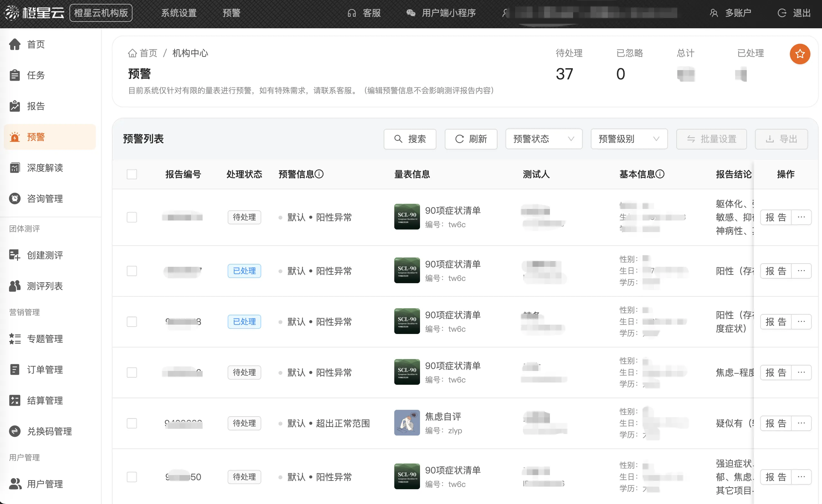The width and height of the screenshot is (822, 504).
Task: Switch to 系统设置 in the top menu
Action: pos(178,13)
